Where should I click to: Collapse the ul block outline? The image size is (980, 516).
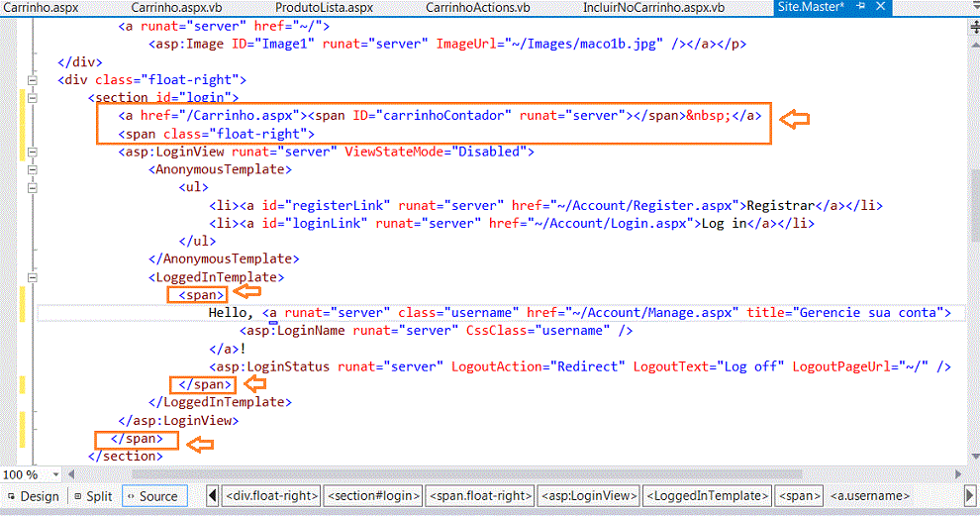click(33, 187)
